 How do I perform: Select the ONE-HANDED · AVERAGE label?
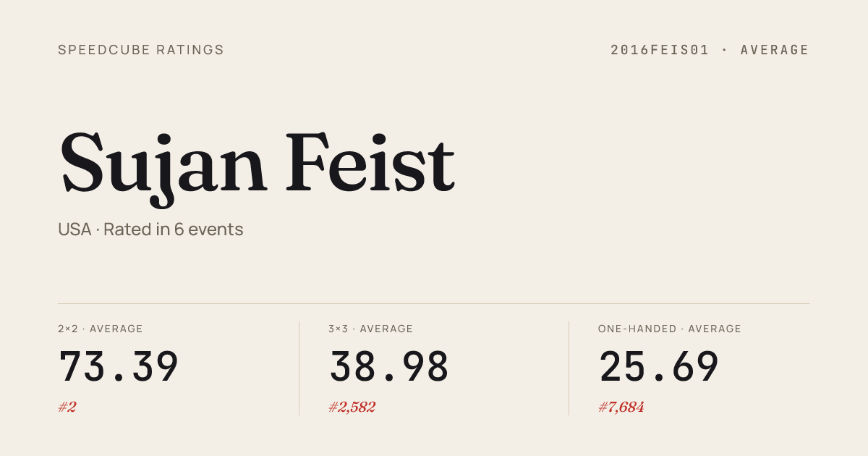(x=669, y=329)
